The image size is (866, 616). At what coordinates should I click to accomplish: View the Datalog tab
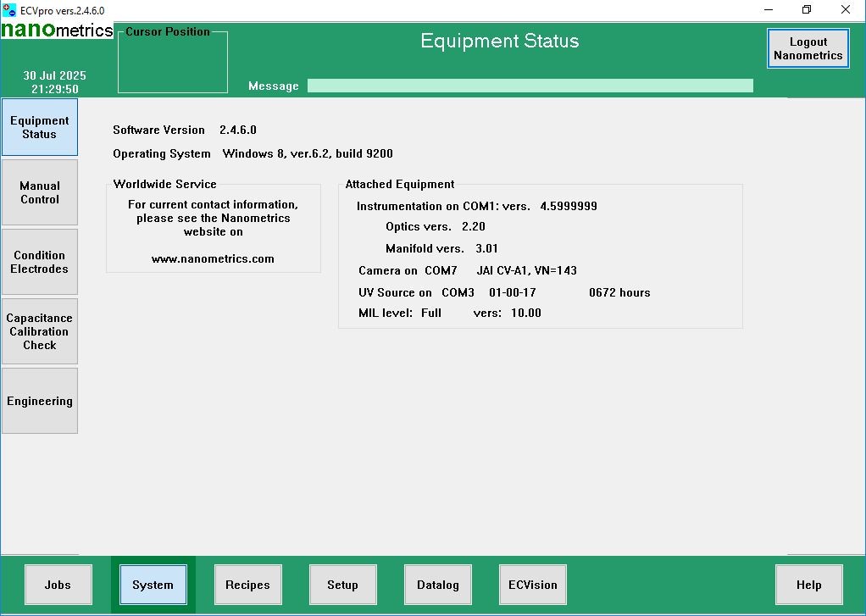point(437,584)
